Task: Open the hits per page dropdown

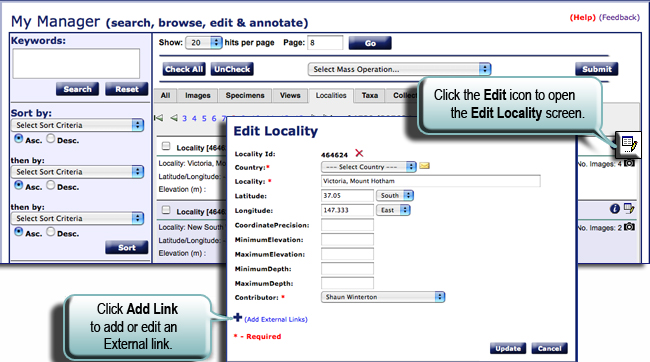Action: [x=204, y=43]
